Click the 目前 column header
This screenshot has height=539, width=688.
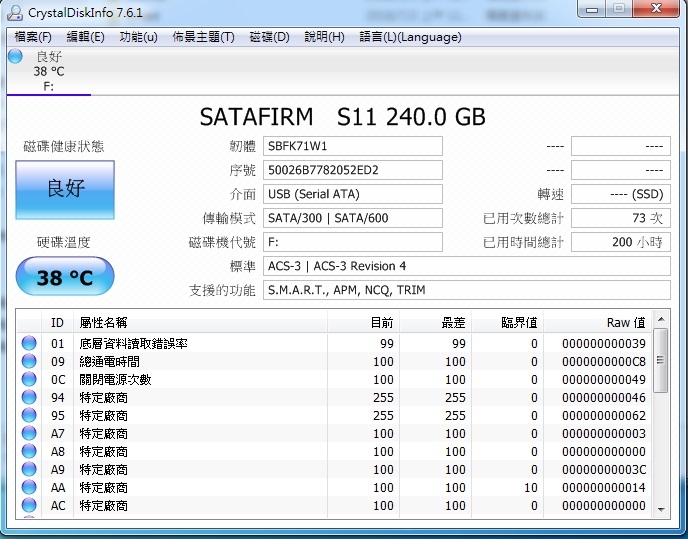[x=363, y=323]
